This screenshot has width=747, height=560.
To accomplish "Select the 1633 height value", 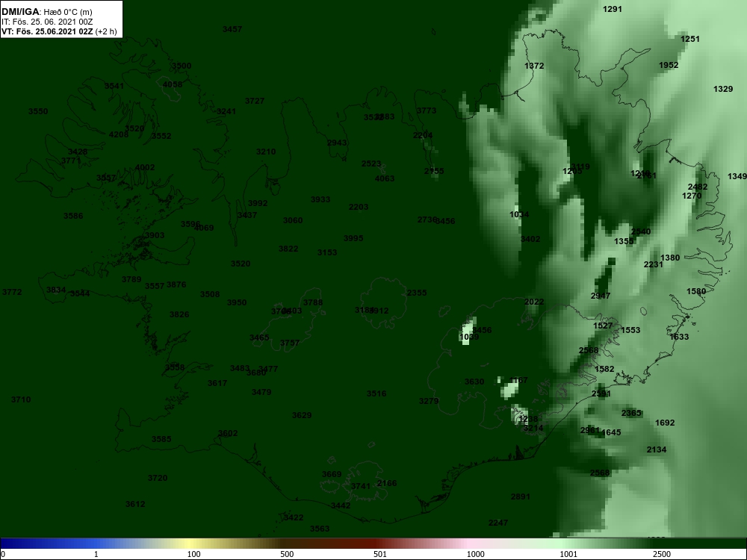I will [x=679, y=337].
